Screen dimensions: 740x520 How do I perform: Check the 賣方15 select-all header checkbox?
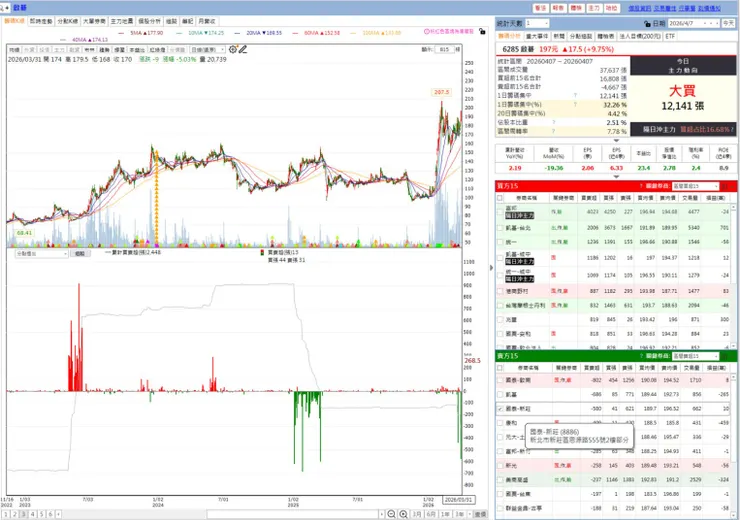click(500, 368)
